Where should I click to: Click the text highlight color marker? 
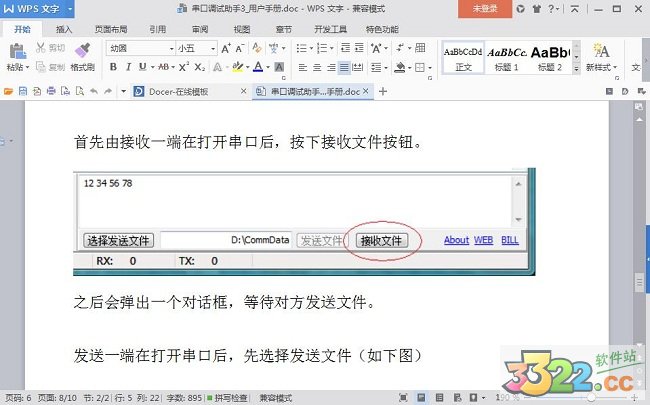click(x=238, y=67)
